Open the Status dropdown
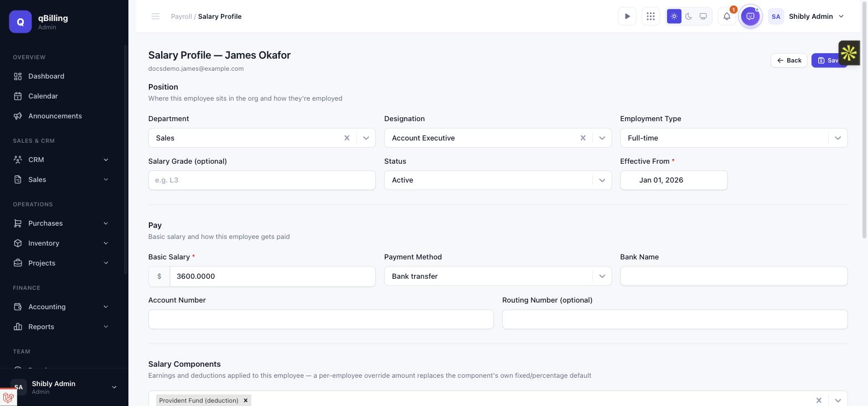This screenshot has width=868, height=406. (x=498, y=180)
